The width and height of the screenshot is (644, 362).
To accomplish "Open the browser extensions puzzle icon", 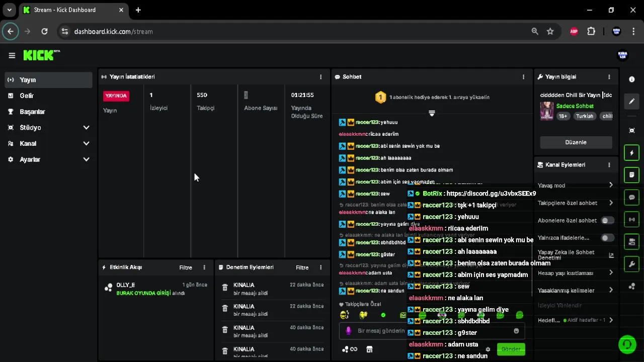I will pos(591,32).
